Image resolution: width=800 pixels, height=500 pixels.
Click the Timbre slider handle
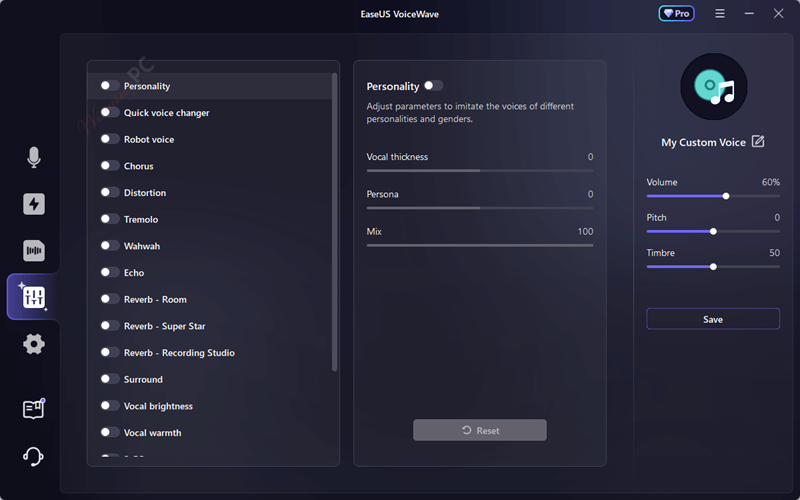pyautogui.click(x=713, y=267)
